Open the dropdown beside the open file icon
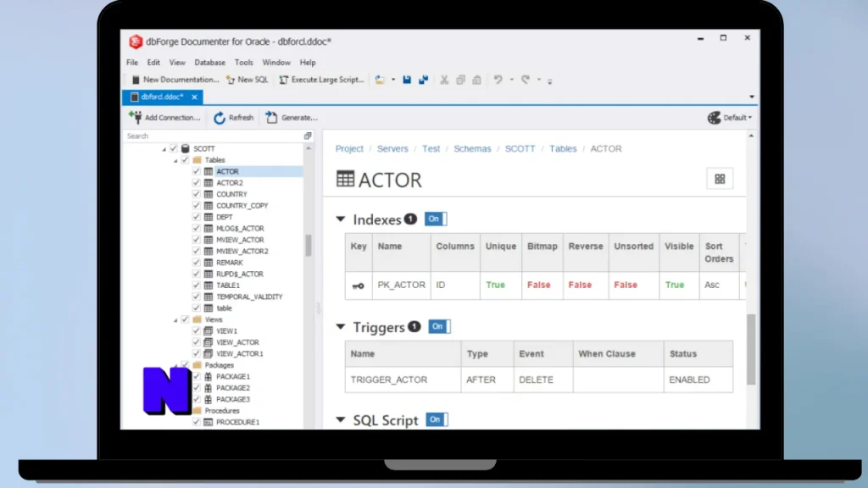The height and width of the screenshot is (488, 868). 393,80
